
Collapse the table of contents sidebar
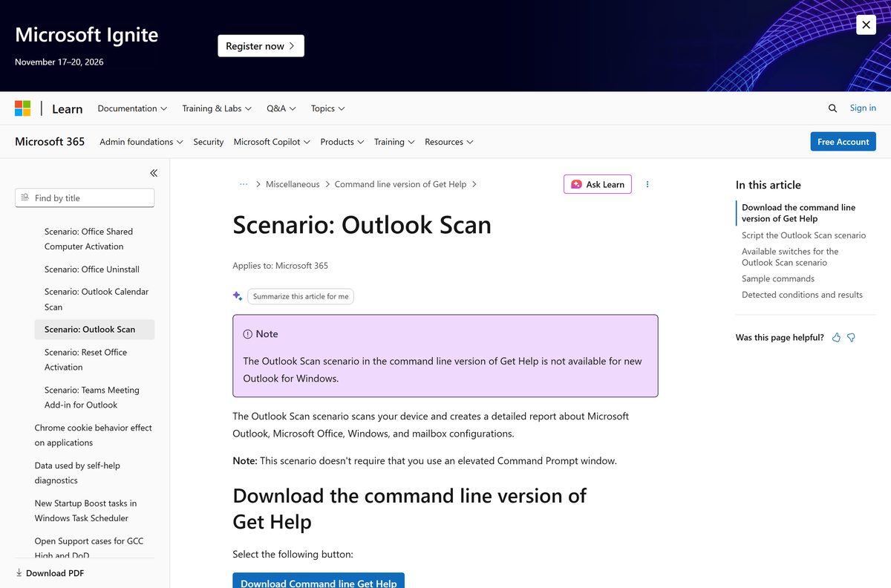click(x=154, y=173)
